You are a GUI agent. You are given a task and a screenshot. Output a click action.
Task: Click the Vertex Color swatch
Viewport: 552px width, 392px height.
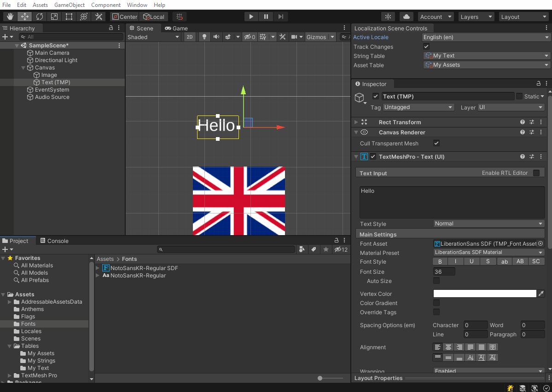point(485,294)
